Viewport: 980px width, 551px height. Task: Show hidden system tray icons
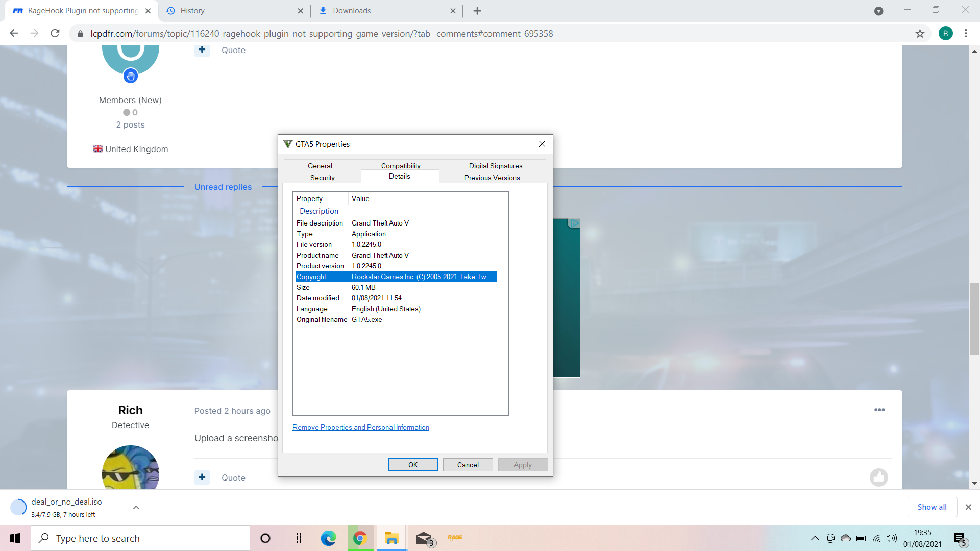[x=815, y=538]
